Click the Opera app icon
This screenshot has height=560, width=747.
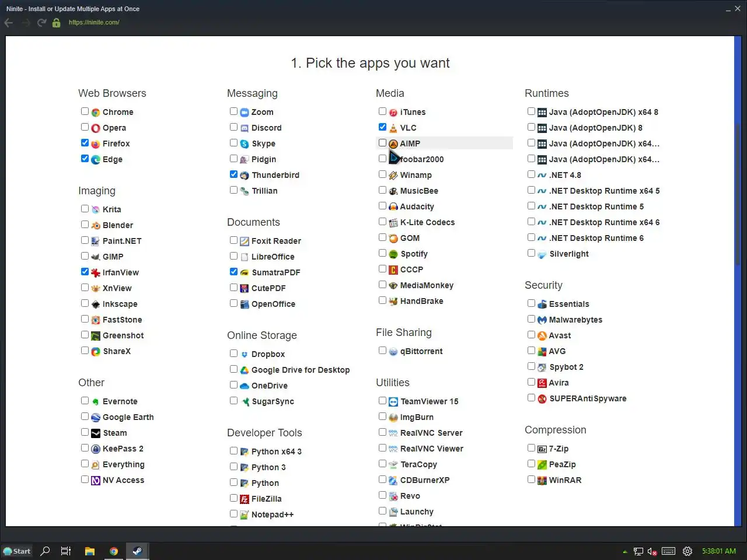coord(96,128)
